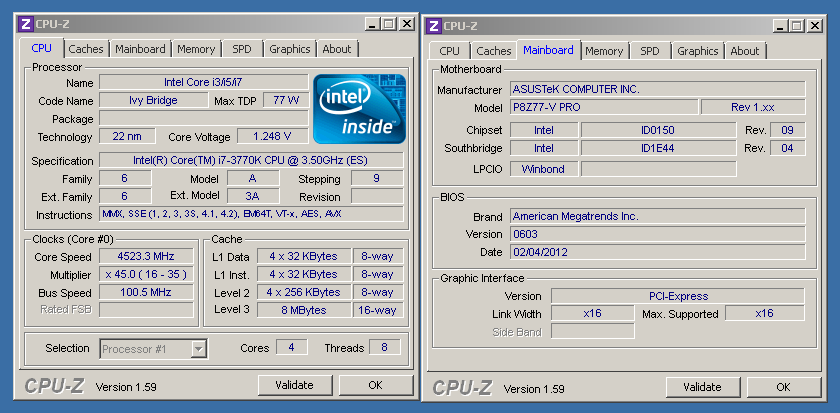The height and width of the screenshot is (413, 840).
Task: Go to About tab in Processor window
Action: pos(337,49)
